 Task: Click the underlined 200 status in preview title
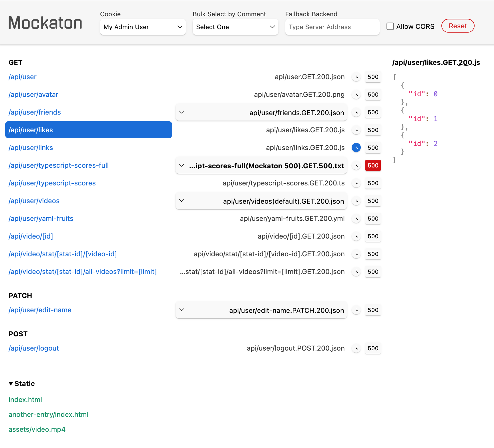(x=465, y=63)
